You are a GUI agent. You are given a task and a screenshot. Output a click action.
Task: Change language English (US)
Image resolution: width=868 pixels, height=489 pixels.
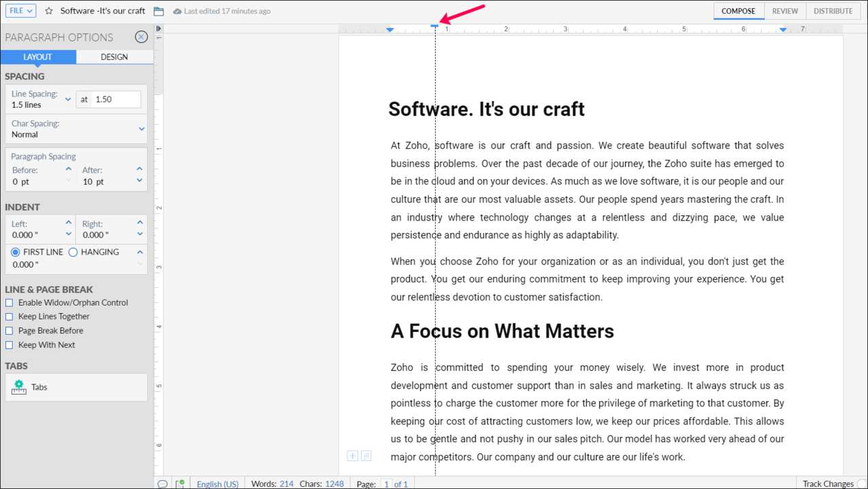click(218, 484)
